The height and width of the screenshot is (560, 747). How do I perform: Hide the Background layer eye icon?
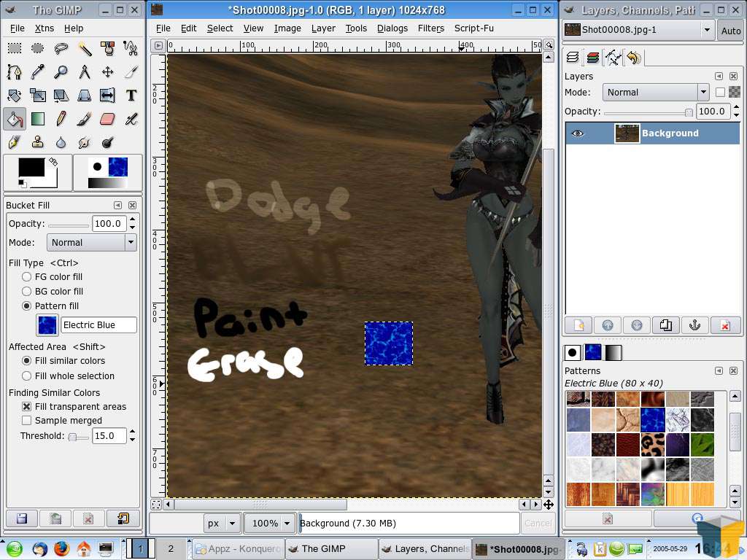click(x=578, y=133)
